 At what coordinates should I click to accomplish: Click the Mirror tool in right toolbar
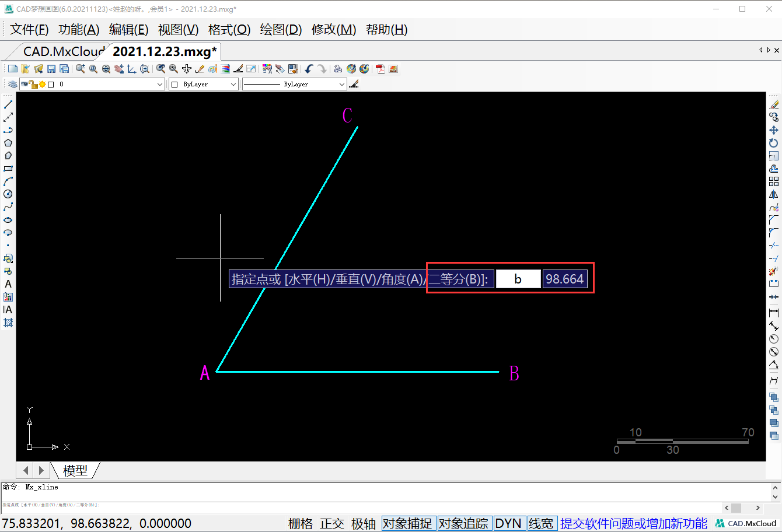pyautogui.click(x=774, y=194)
